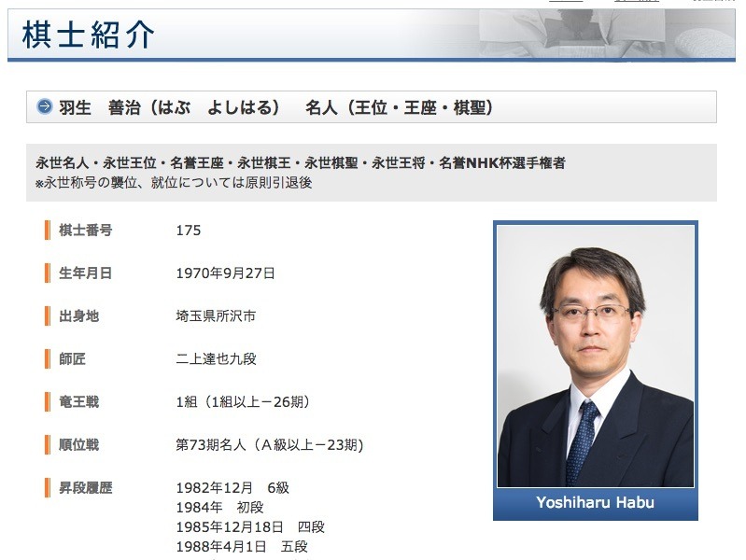Click the birthplace value 埼玉県所沢市

pyautogui.click(x=215, y=316)
